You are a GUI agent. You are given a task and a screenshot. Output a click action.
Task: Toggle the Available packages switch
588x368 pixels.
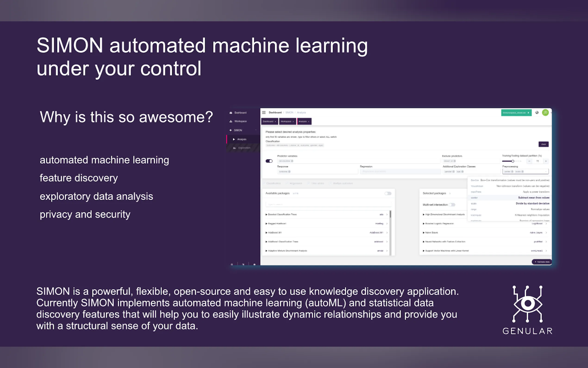[x=388, y=194]
